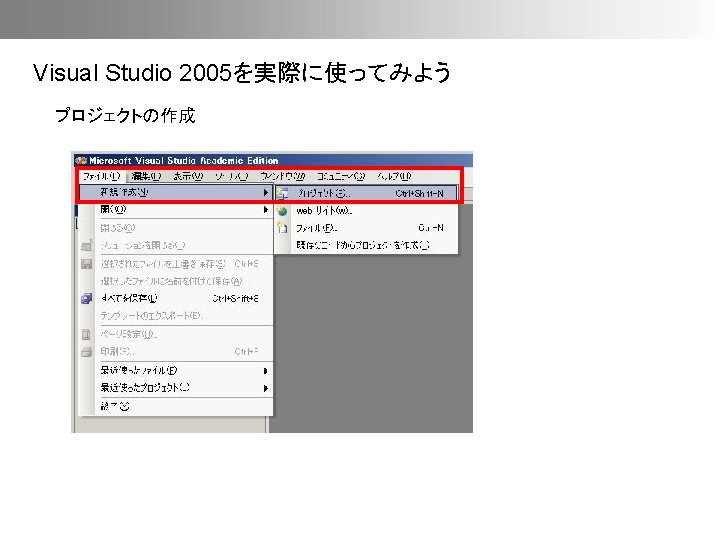Expand the 開く submenu arrow
The image size is (720, 540).
265,210
